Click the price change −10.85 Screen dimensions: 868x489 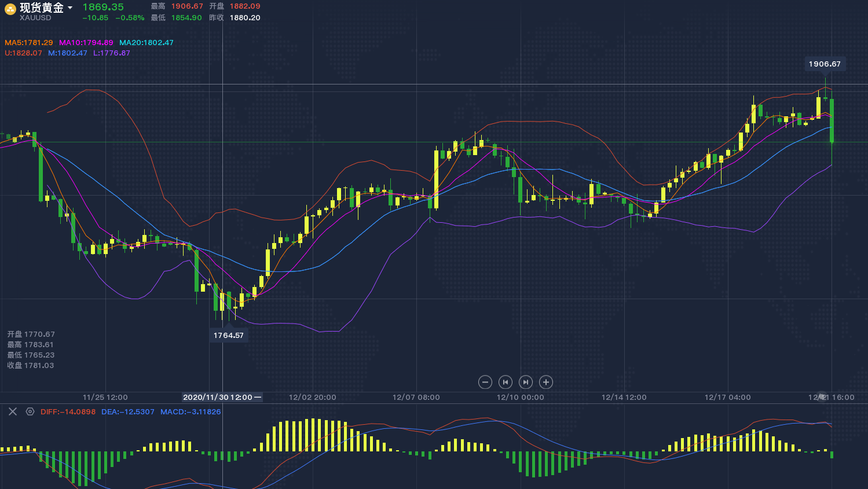tap(95, 18)
